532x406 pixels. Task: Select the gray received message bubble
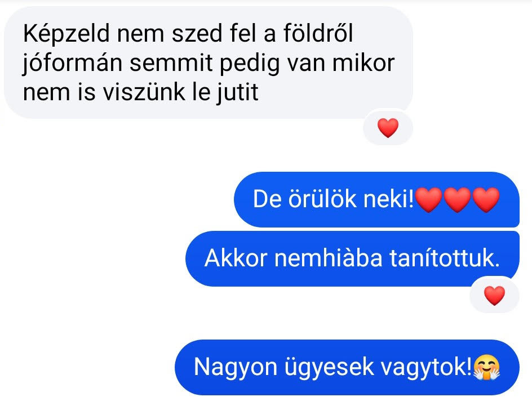click(209, 63)
